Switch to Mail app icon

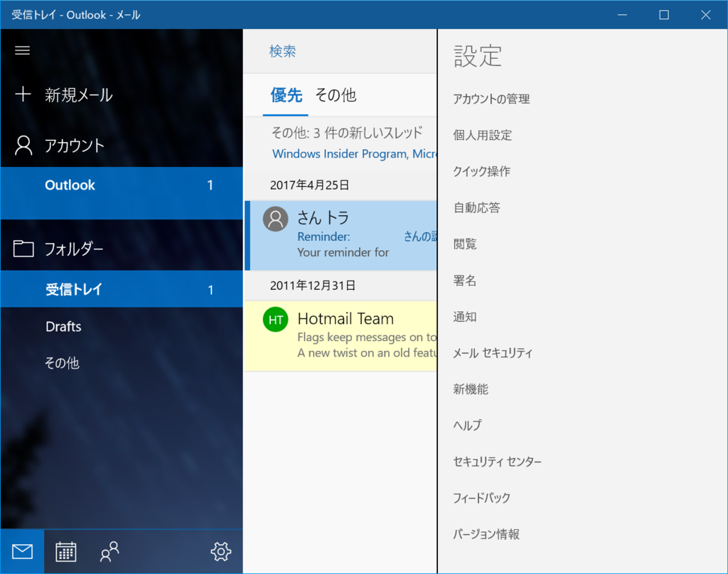tap(22, 552)
